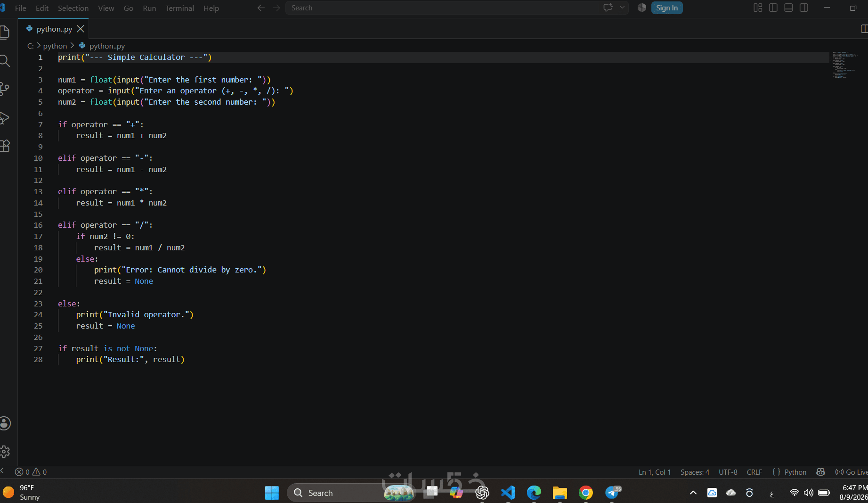Open the Customize Layout icon
The image size is (868, 503).
(x=758, y=8)
